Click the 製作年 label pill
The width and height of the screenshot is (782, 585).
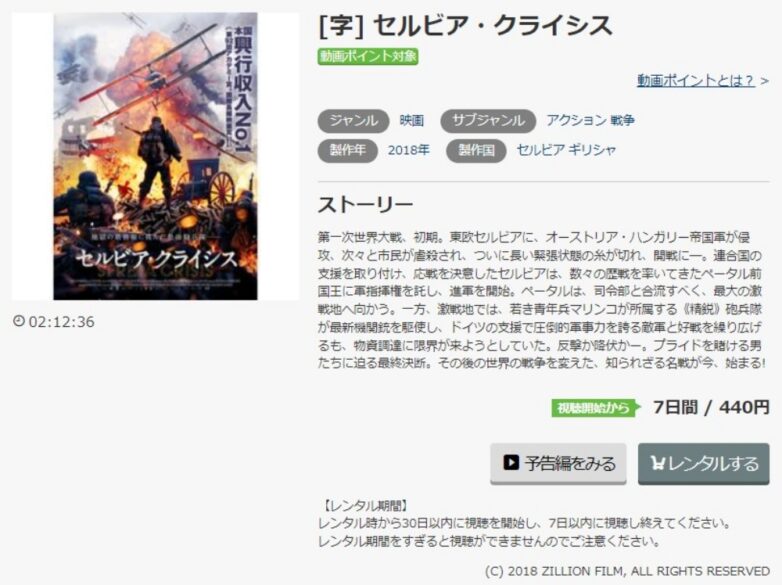point(348,150)
